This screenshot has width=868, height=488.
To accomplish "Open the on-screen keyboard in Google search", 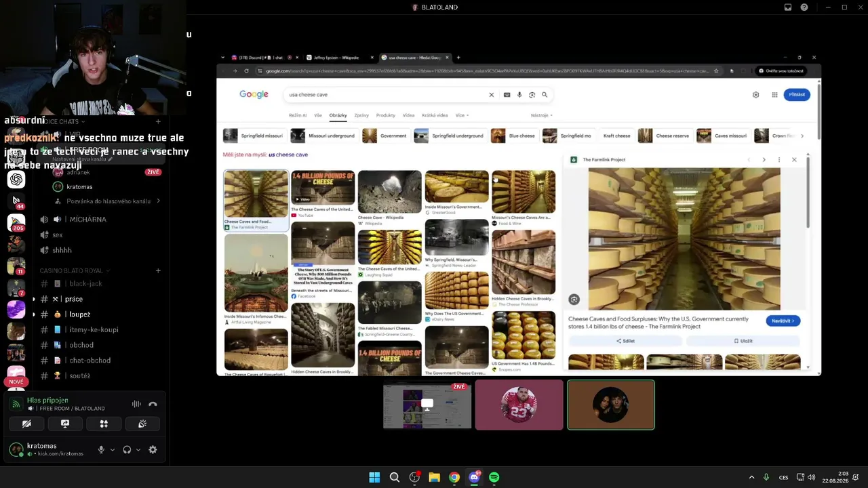I will point(507,95).
